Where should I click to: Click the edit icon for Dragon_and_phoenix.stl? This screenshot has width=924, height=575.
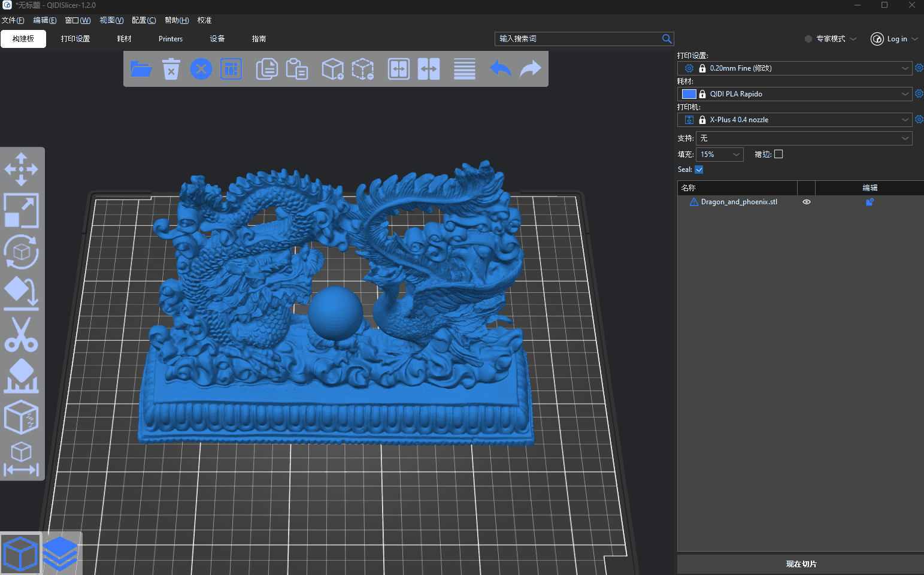(x=870, y=202)
